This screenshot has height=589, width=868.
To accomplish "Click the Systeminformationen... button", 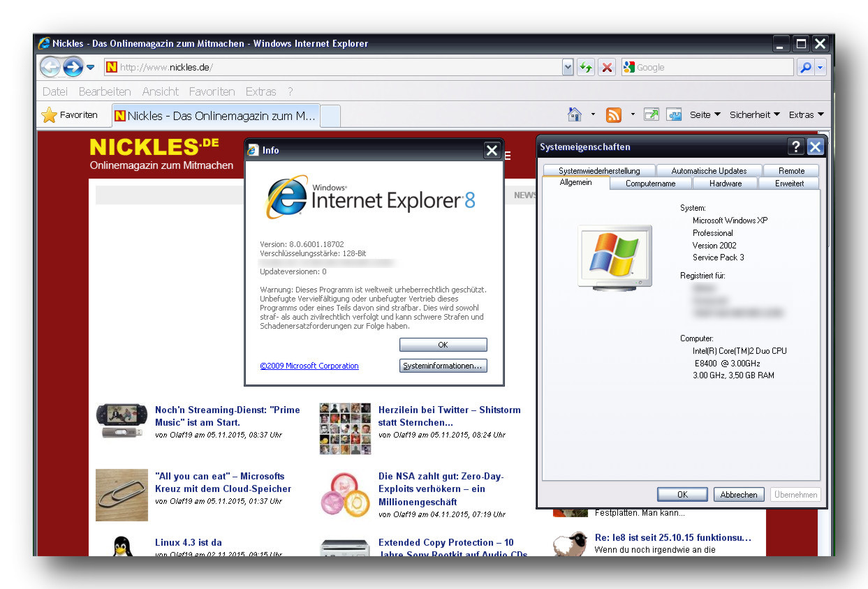I will click(443, 366).
